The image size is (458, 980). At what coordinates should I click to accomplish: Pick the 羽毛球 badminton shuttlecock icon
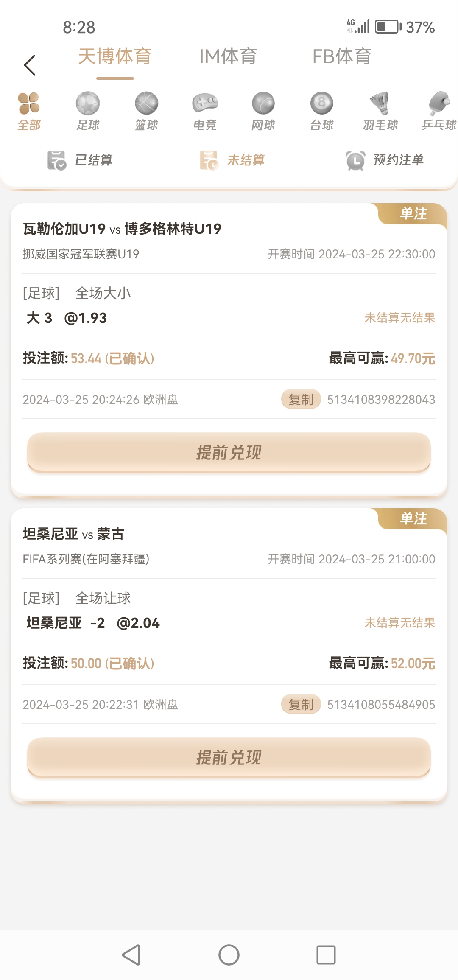[380, 104]
